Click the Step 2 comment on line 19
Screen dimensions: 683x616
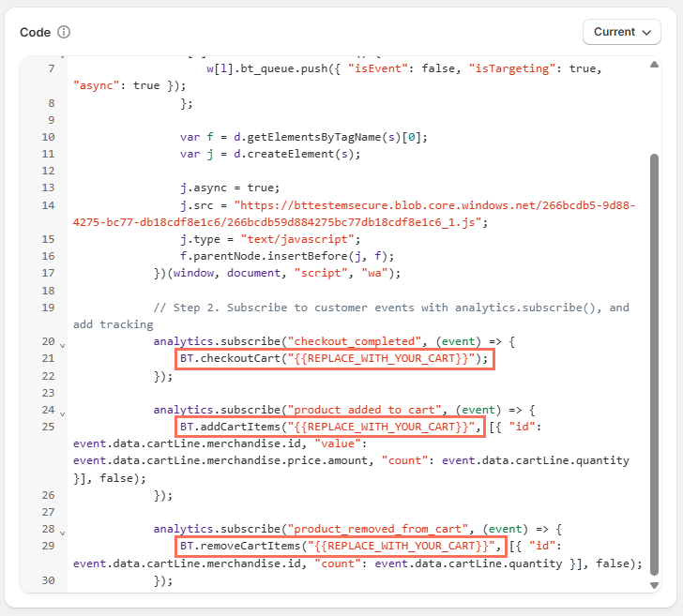375,308
